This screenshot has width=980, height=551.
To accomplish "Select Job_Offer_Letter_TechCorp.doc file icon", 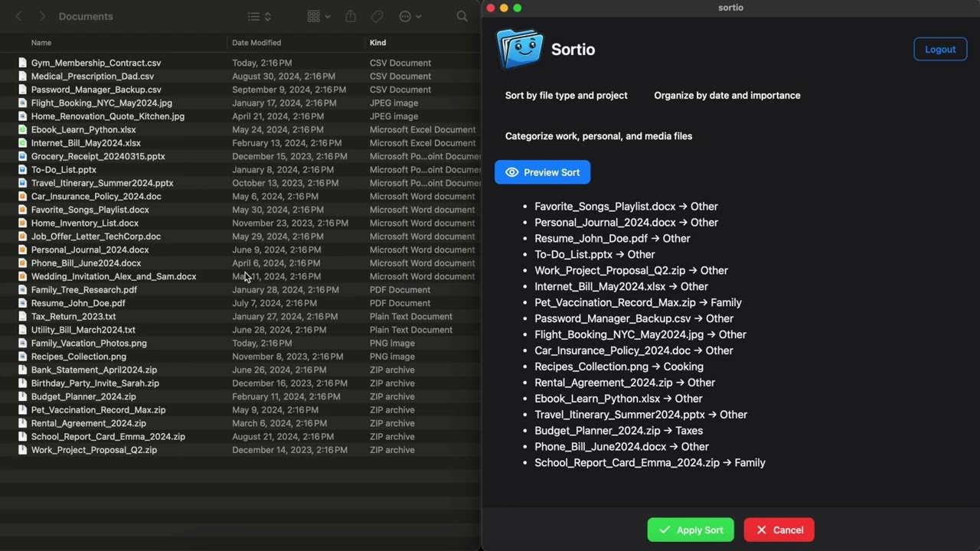I will click(22, 236).
